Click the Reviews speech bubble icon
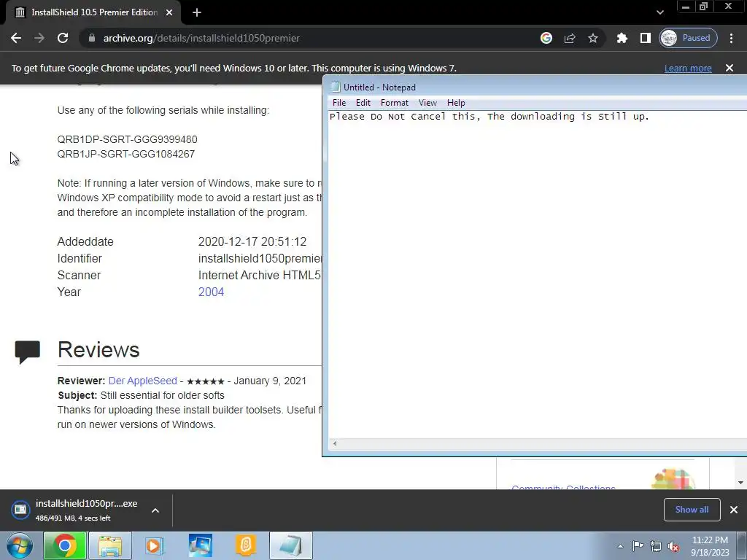The image size is (747, 560). pos(28,352)
